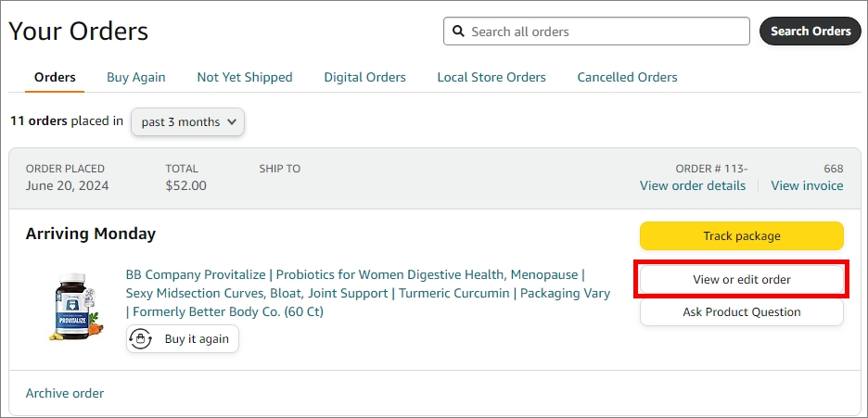The image size is (868, 418).
Task: Click the Buy it again button
Action: click(x=183, y=339)
